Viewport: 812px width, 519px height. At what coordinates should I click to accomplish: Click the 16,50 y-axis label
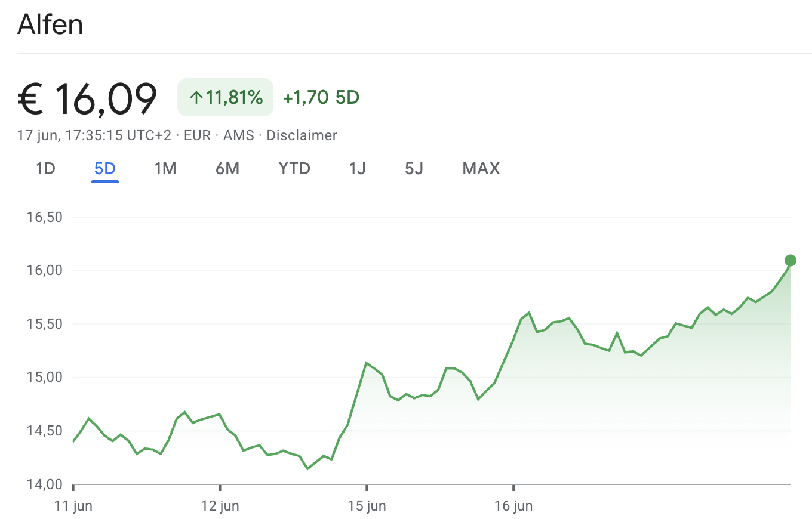45,217
